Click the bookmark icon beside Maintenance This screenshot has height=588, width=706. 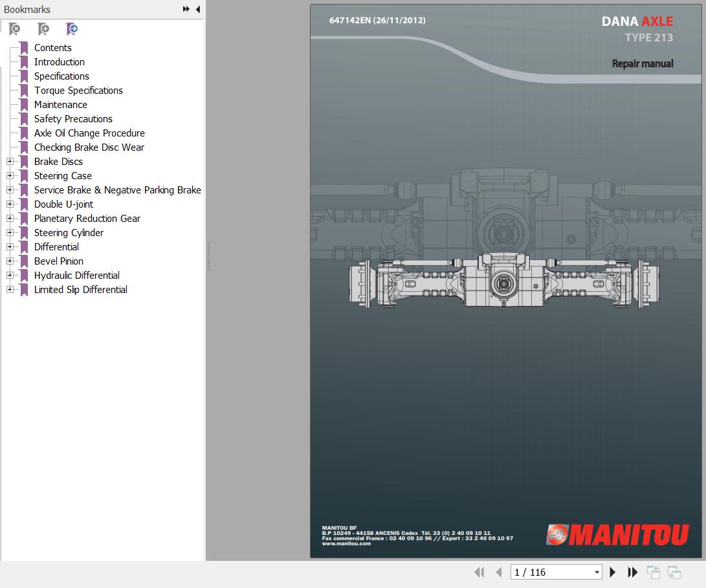tap(24, 104)
